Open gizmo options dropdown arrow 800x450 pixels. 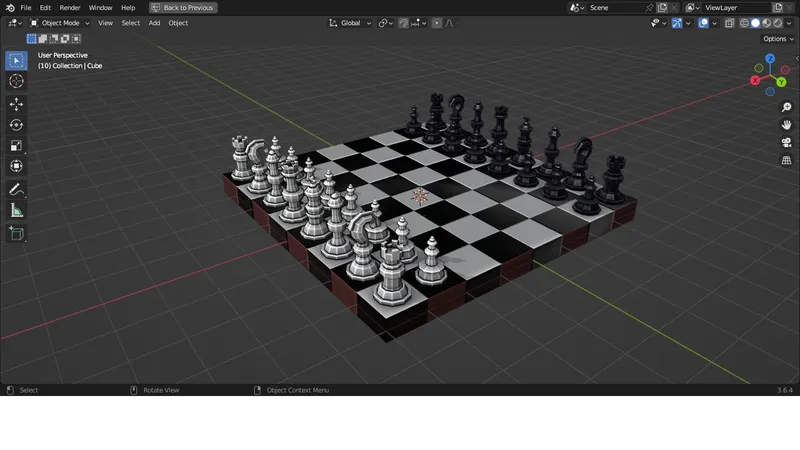pos(688,23)
